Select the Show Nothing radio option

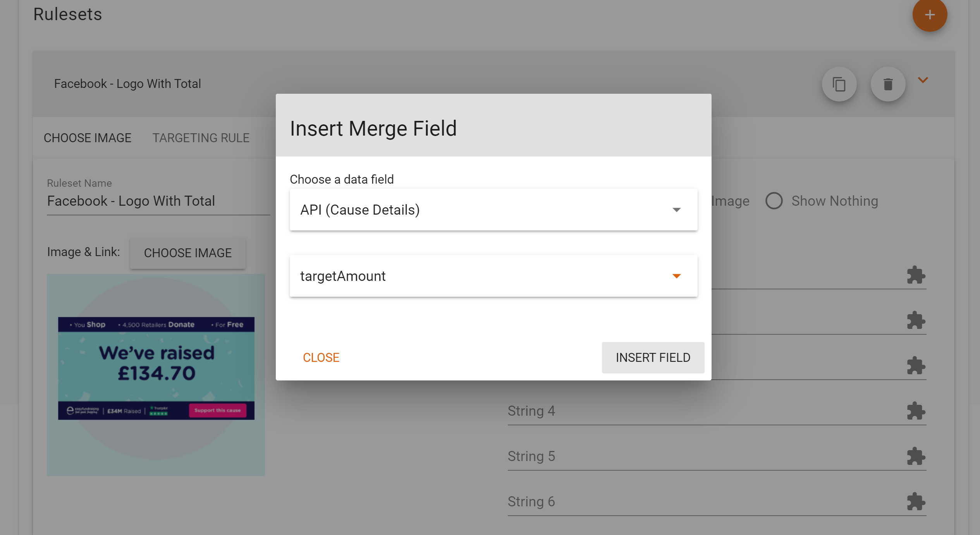[774, 201]
